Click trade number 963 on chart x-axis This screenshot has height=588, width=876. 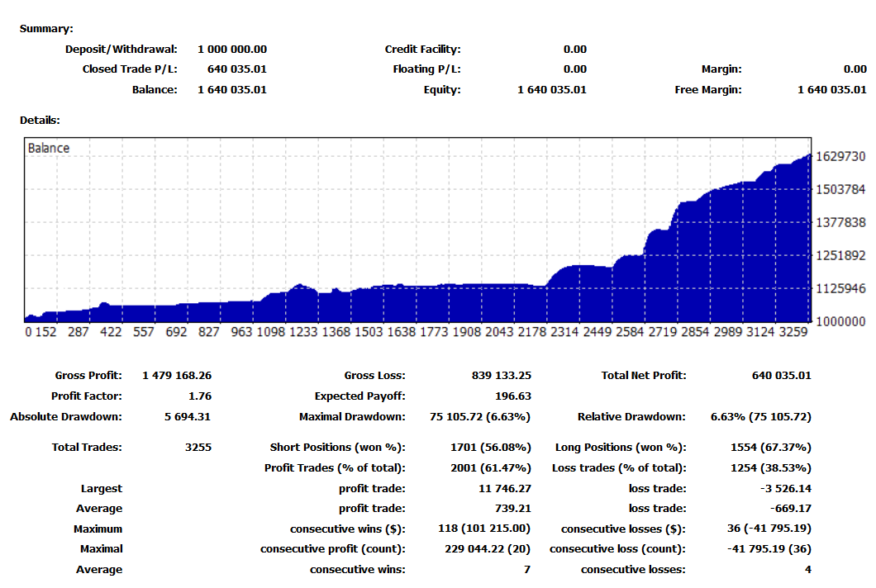pos(241,332)
